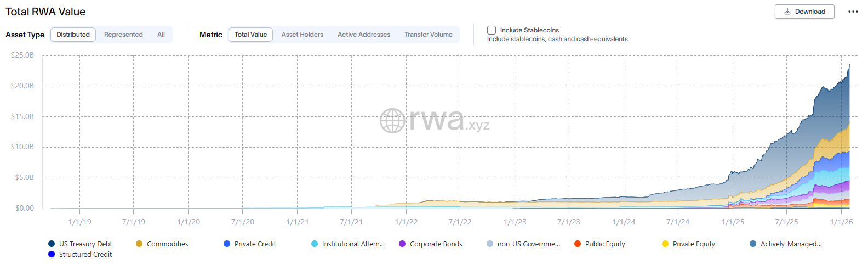The height and width of the screenshot is (264, 868).
Task: Switch metric to Asset Holders
Action: (302, 35)
